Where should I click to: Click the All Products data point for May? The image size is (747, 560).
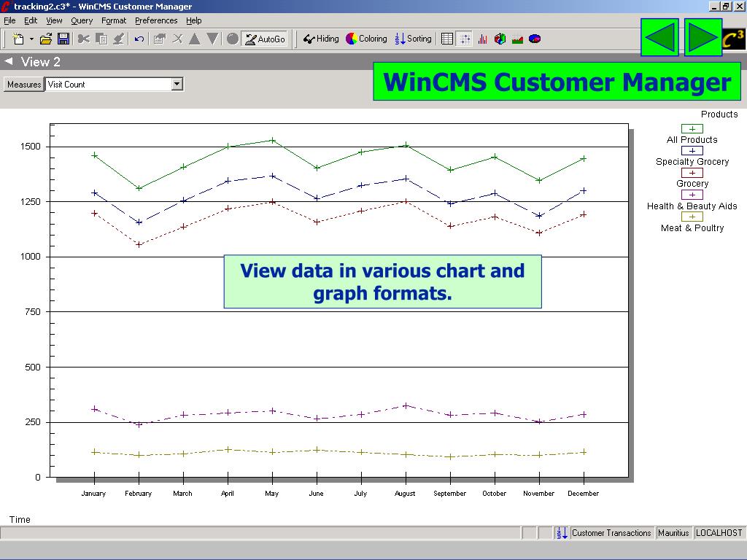pos(273,140)
